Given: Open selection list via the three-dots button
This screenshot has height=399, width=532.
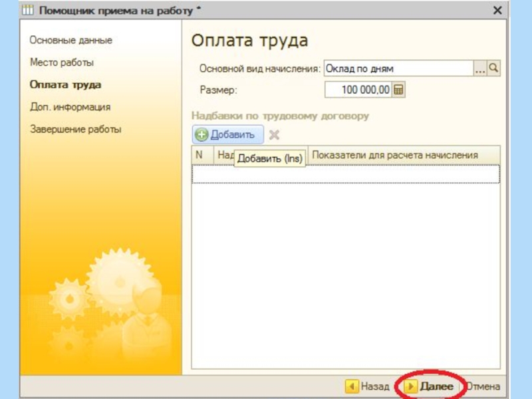Looking at the screenshot, I should click(479, 68).
